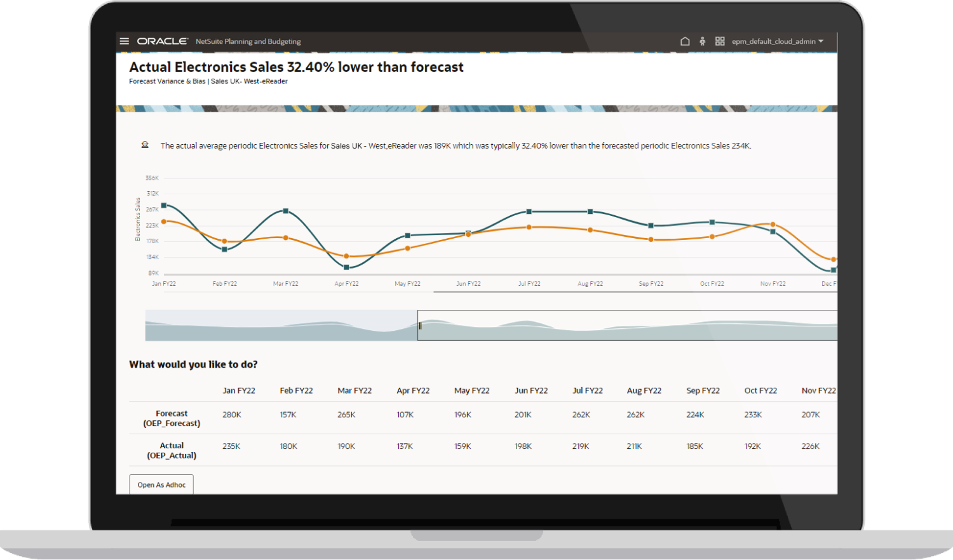This screenshot has height=560, width=953.
Task: Select the Jan FY22 column header
Action: pos(239,390)
